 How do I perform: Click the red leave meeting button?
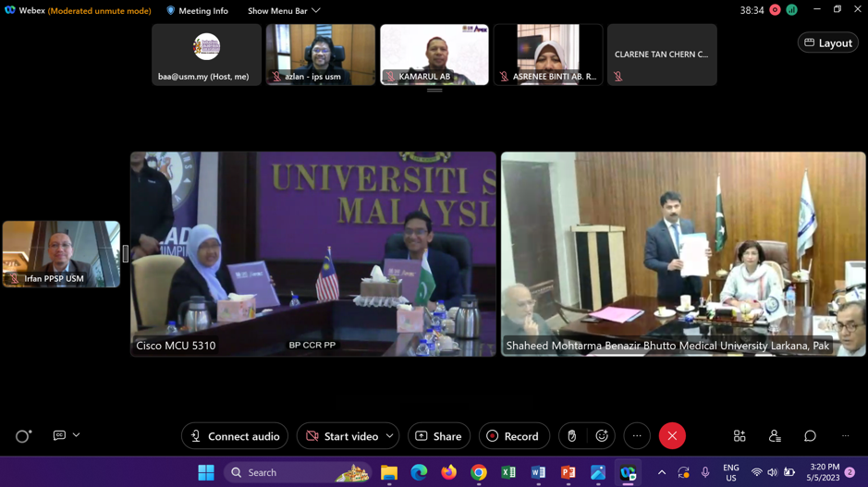pos(672,436)
